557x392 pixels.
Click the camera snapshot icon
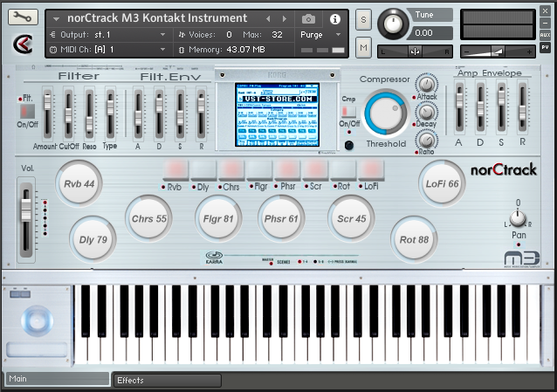coord(308,18)
